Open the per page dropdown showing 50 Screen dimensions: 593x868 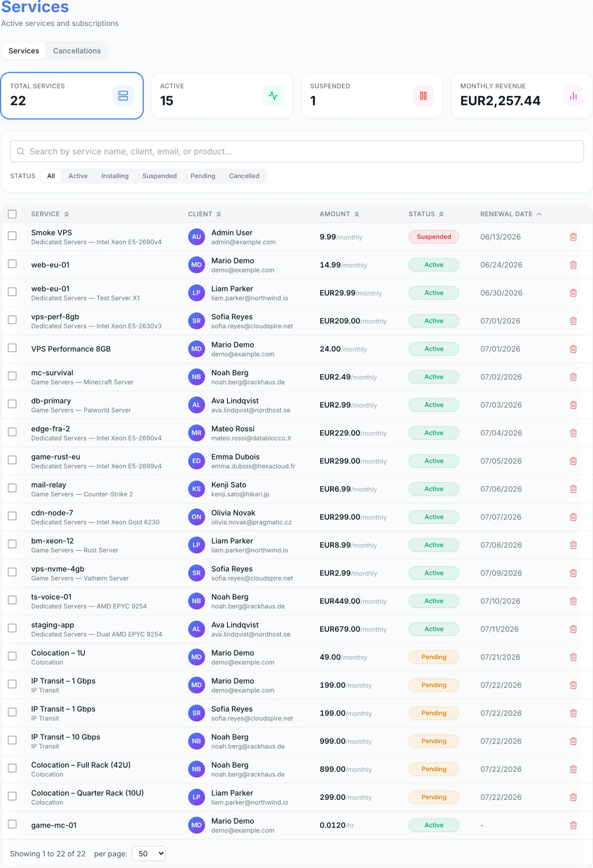pyautogui.click(x=149, y=854)
